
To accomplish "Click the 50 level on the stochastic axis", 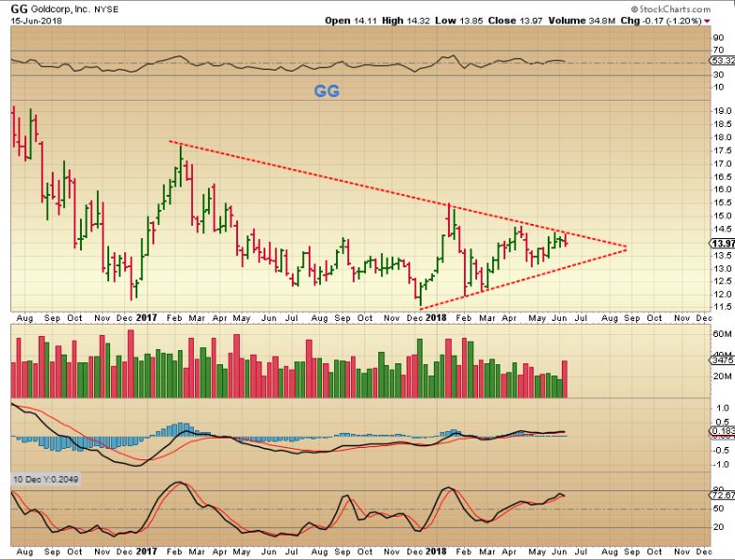I will pyautogui.click(x=719, y=509).
